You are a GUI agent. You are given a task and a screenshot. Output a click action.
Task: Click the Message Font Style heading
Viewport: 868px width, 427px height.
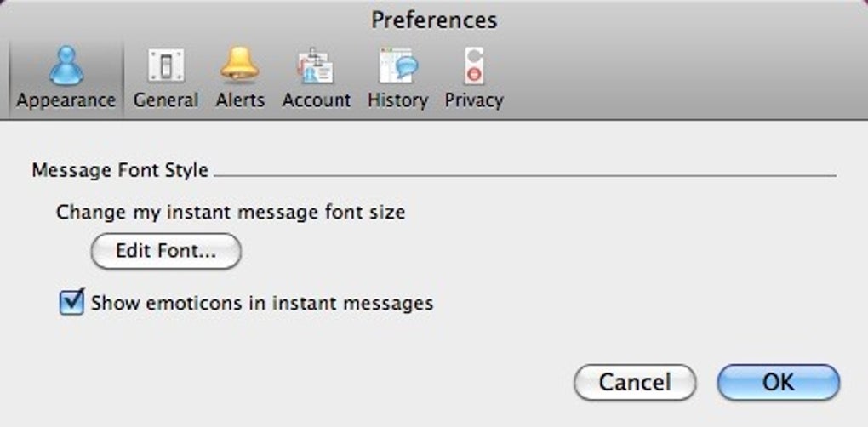(x=120, y=170)
